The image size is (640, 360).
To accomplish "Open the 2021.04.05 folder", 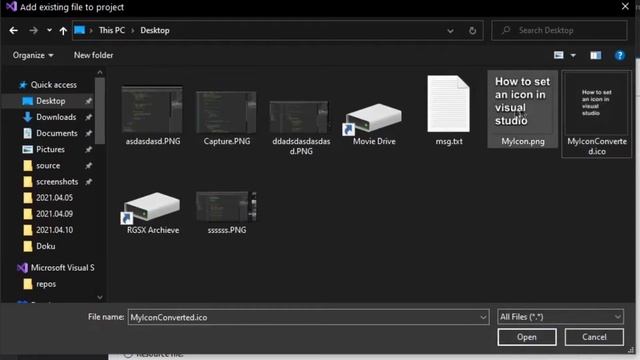I will 54,198.
